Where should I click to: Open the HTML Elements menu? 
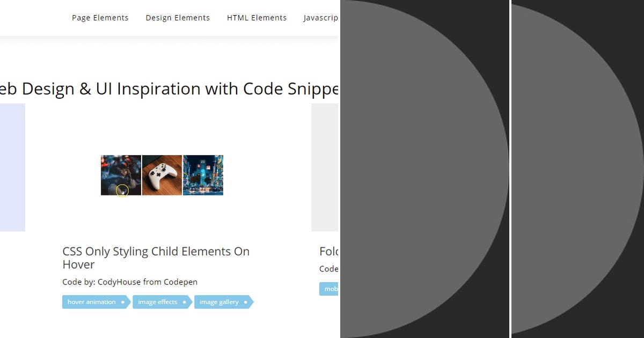[257, 18]
